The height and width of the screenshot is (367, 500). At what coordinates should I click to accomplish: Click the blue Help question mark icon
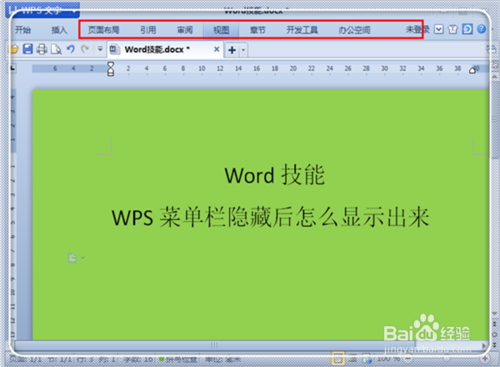pyautogui.click(x=481, y=29)
